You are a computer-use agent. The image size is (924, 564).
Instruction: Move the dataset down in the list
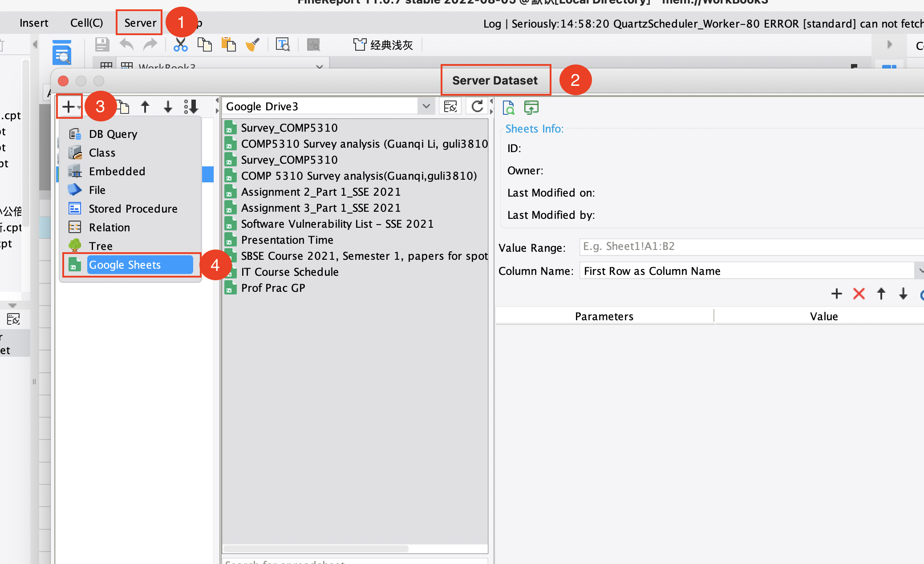coord(168,106)
